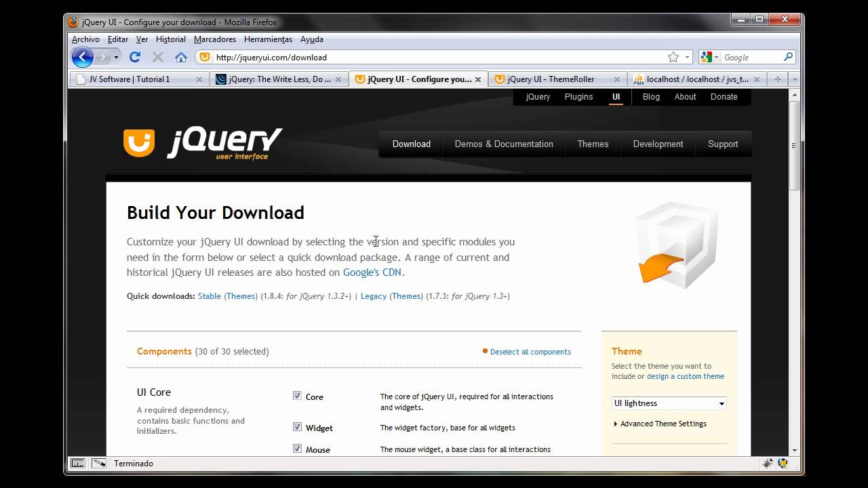868x488 pixels.
Task: Open the Marcadores menu
Action: pos(215,39)
